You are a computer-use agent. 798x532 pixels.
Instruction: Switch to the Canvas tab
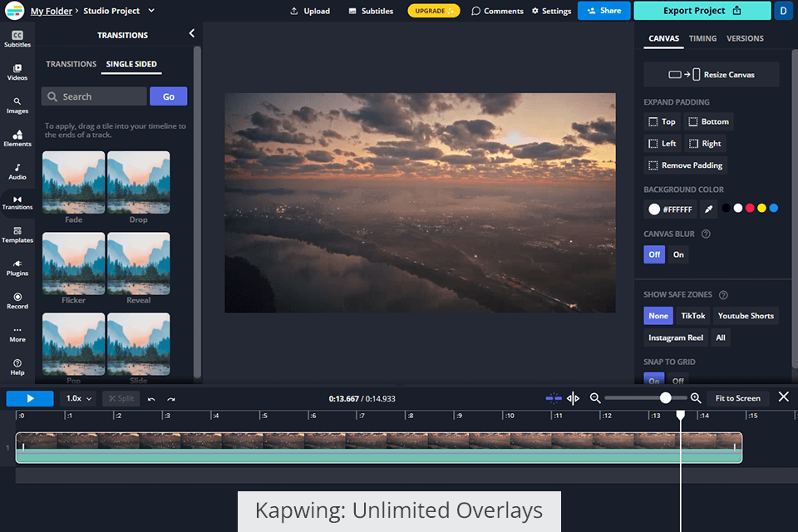(663, 39)
